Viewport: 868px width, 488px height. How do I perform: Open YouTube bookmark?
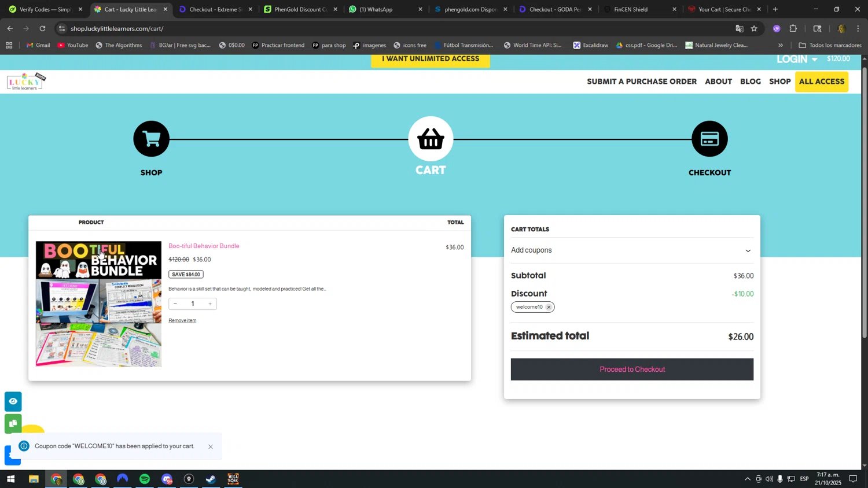pos(73,45)
